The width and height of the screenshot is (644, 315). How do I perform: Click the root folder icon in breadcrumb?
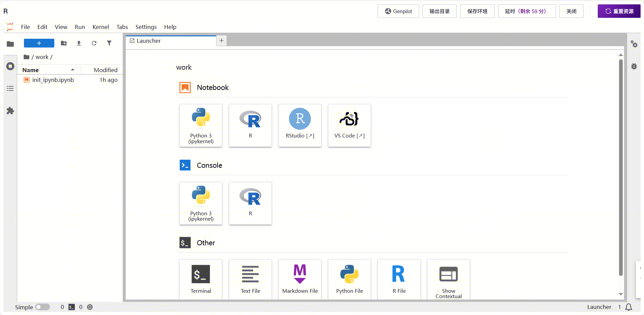click(x=26, y=57)
